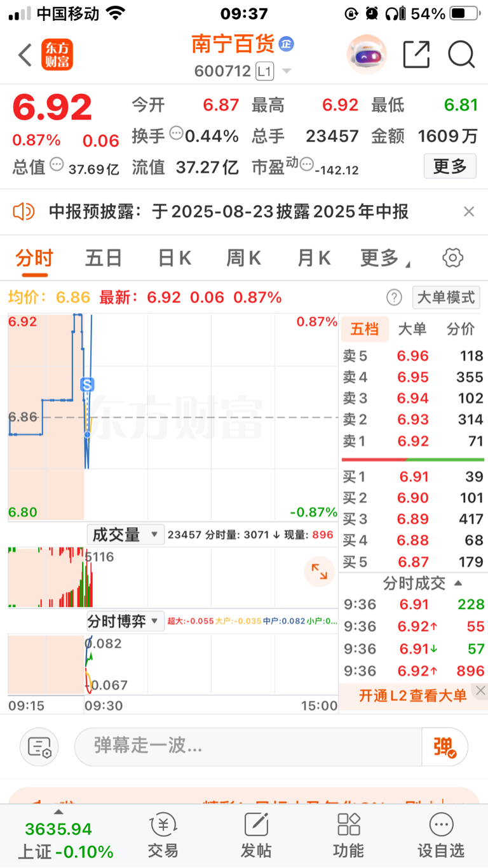Open the 成交量 indicator dropdown
Screen dimensions: 488x868
tap(125, 535)
